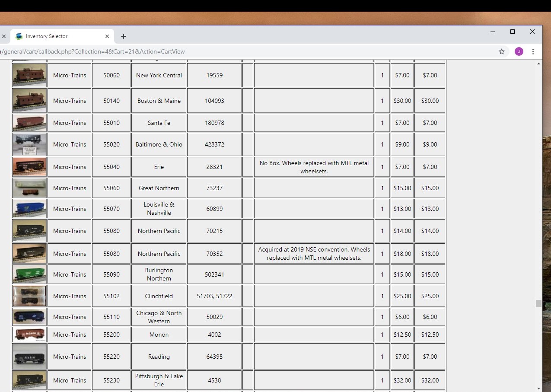This screenshot has height=392, width=551.
Task: Maximize the Chrome window
Action: coord(513,32)
